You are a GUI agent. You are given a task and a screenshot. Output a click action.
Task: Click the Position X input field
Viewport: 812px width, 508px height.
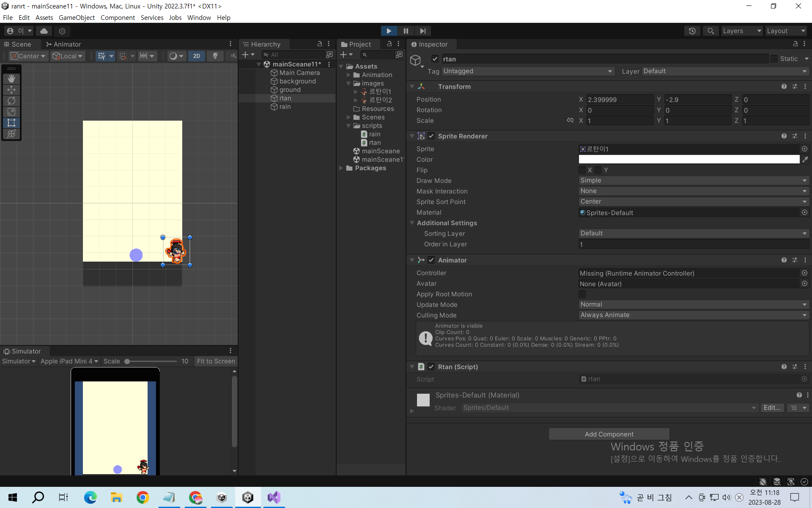click(620, 99)
